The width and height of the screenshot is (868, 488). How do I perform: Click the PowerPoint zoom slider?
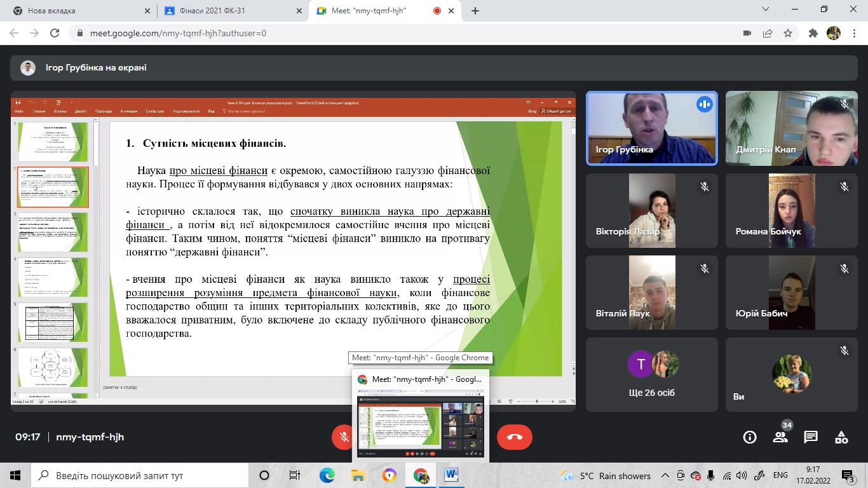[537, 402]
